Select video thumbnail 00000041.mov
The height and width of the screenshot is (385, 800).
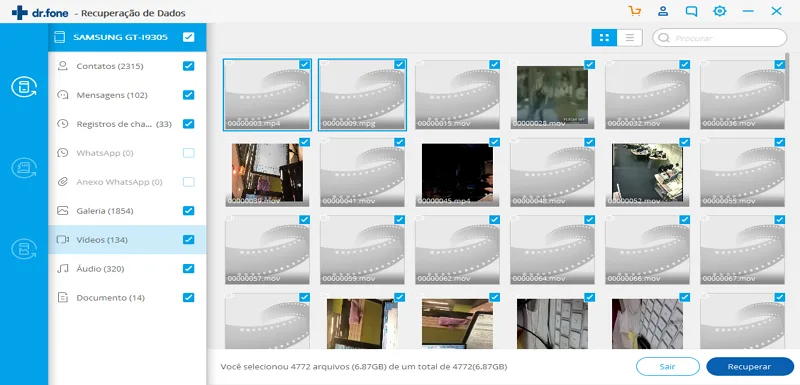362,172
